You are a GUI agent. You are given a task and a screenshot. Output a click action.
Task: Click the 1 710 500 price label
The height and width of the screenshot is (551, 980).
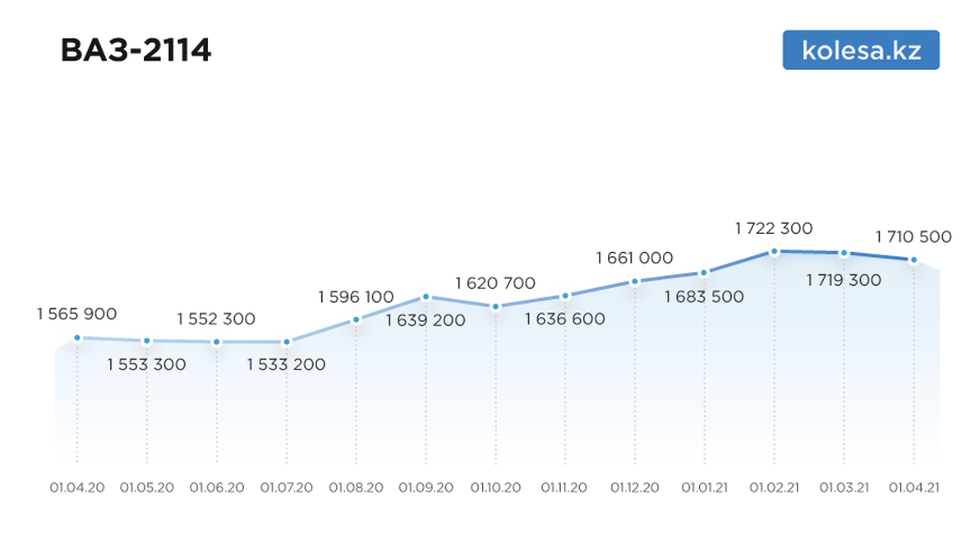tap(913, 237)
